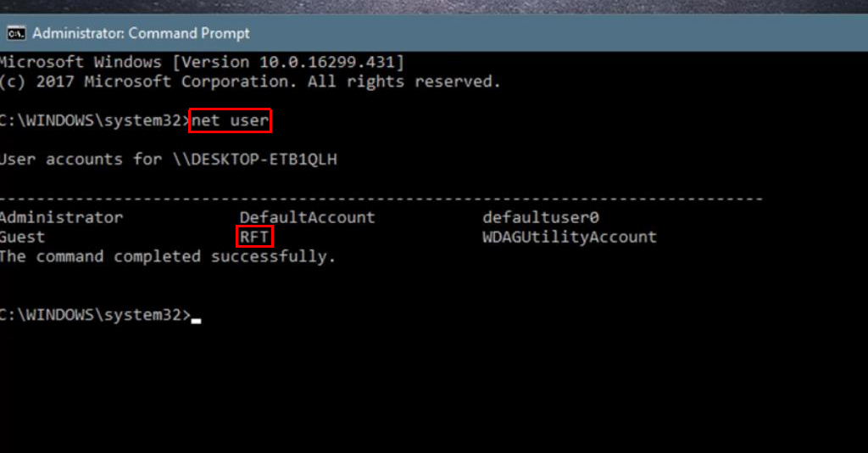Viewport: 868px width, 453px height.
Task: Select the defaultuser0 account entry
Action: pos(541,217)
